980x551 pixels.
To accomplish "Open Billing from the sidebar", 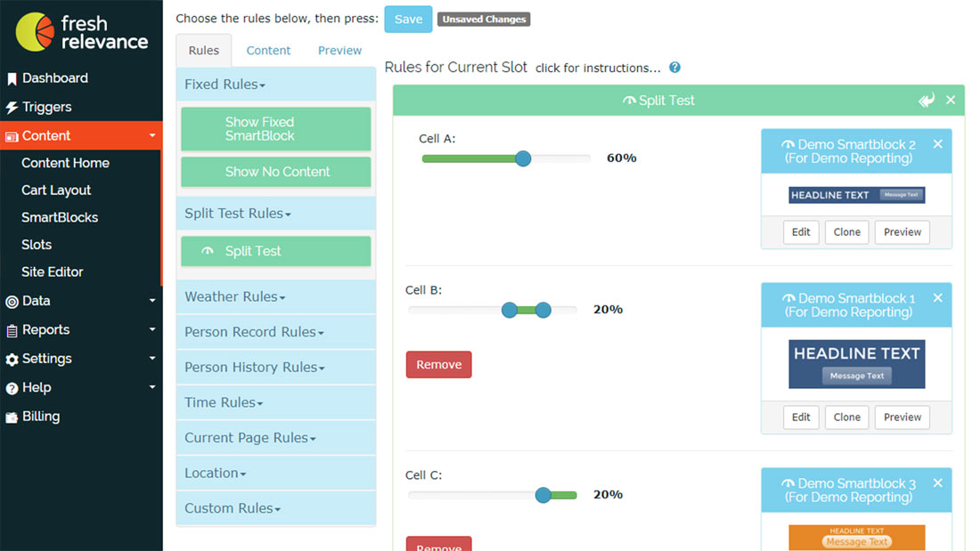I will pyautogui.click(x=41, y=417).
